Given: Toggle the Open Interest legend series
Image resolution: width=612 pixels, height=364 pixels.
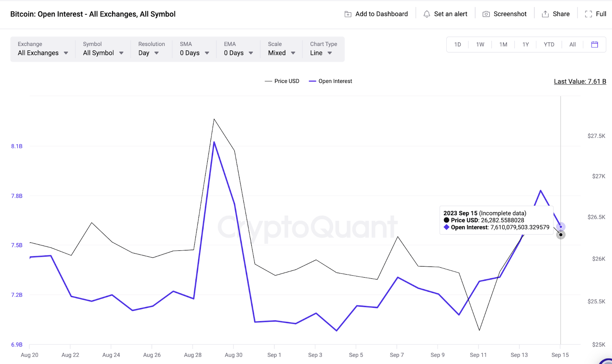Looking at the screenshot, I should (x=330, y=81).
